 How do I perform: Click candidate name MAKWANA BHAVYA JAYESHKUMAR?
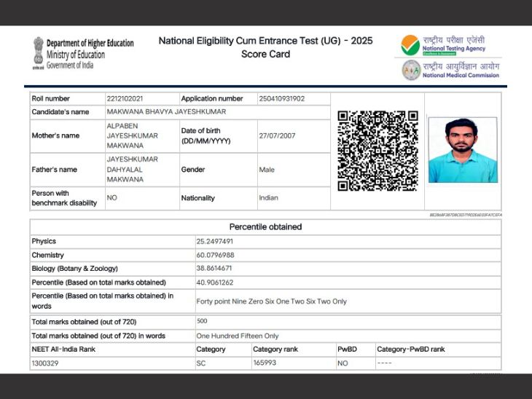(166, 112)
